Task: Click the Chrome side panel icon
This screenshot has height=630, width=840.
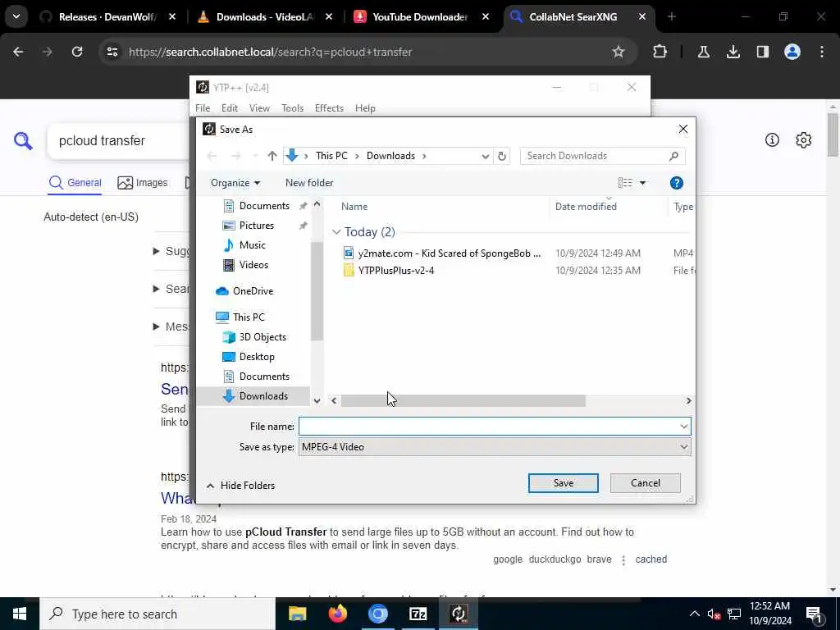Action: pos(762,52)
